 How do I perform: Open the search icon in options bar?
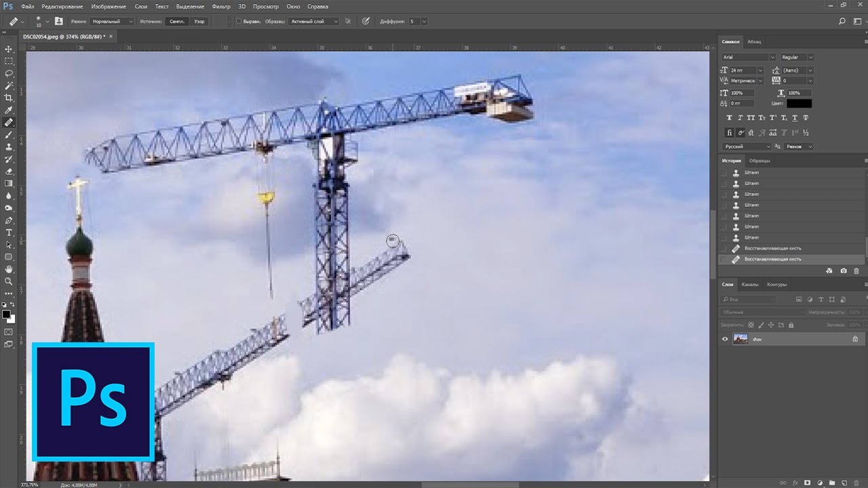(842, 22)
